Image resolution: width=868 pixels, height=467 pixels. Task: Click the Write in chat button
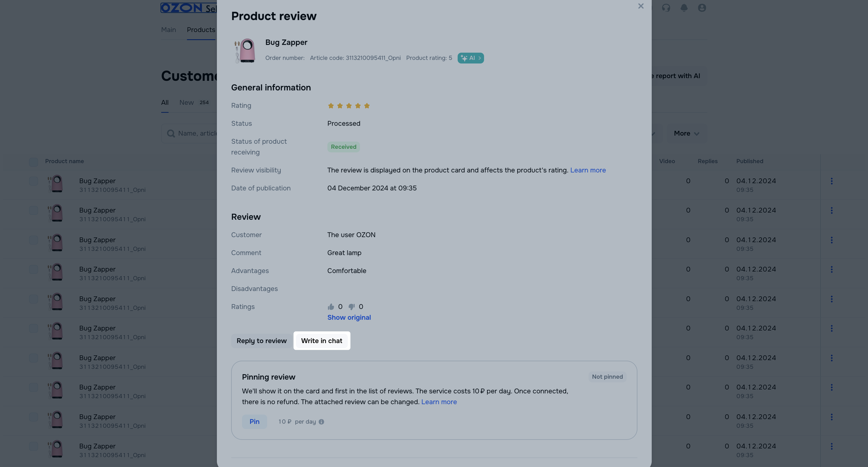[321, 341]
